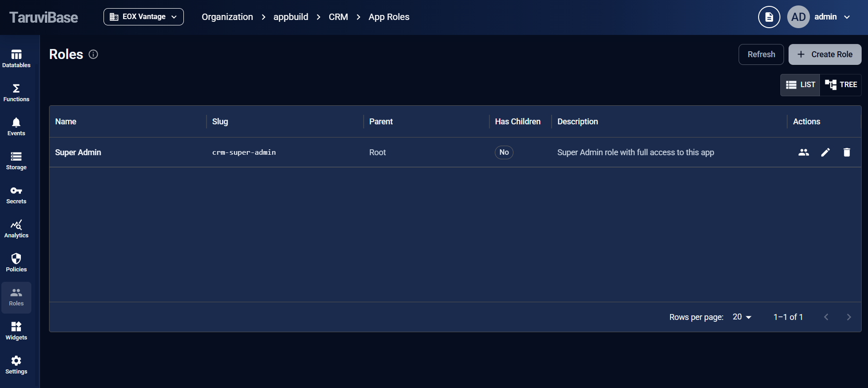The width and height of the screenshot is (868, 388).
Task: Expand the admin user menu
Action: pos(832,17)
